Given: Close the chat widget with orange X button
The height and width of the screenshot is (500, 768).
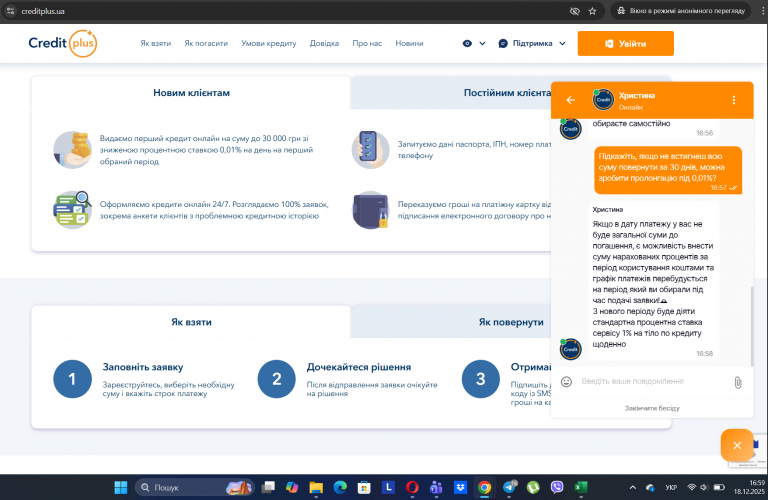Looking at the screenshot, I should tap(737, 445).
